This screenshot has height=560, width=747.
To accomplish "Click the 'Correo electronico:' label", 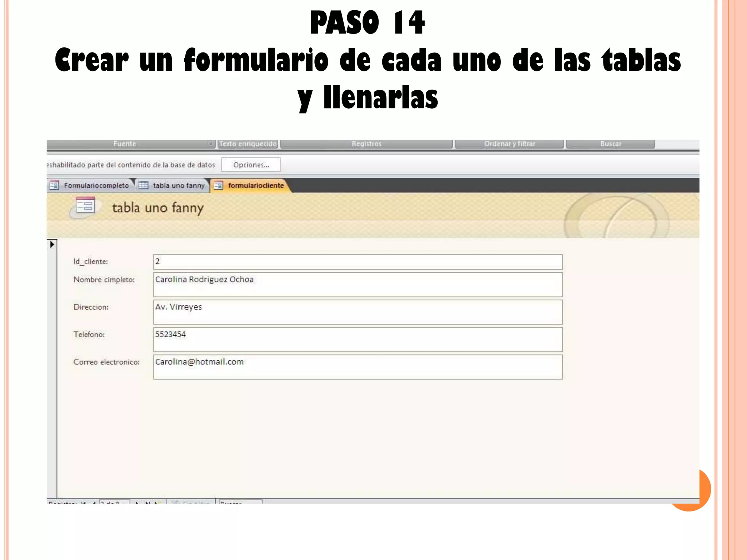I will [x=107, y=362].
